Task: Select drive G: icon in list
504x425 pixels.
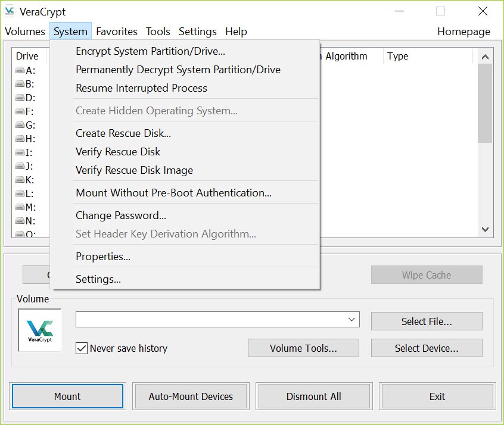Action: (x=20, y=124)
